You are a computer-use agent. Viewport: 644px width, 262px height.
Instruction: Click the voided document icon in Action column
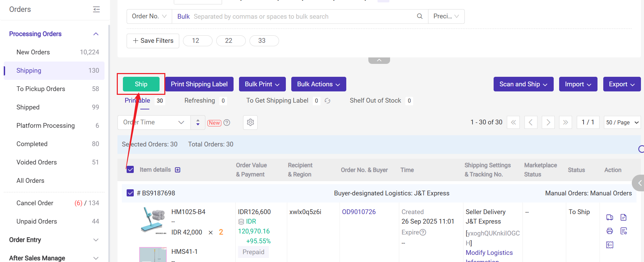[623, 231]
